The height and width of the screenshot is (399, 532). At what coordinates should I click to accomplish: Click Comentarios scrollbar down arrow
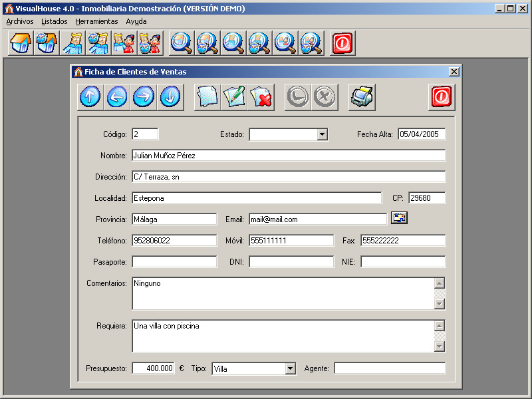(x=440, y=304)
